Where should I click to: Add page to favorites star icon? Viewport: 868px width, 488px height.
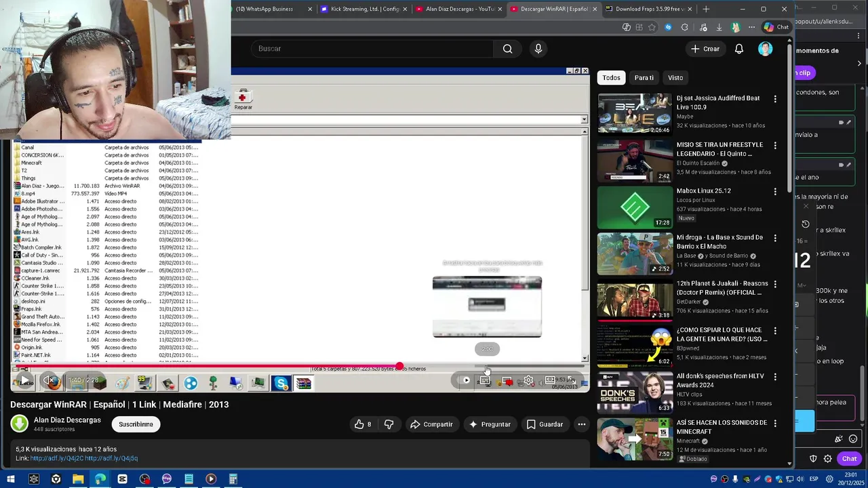[x=652, y=27]
